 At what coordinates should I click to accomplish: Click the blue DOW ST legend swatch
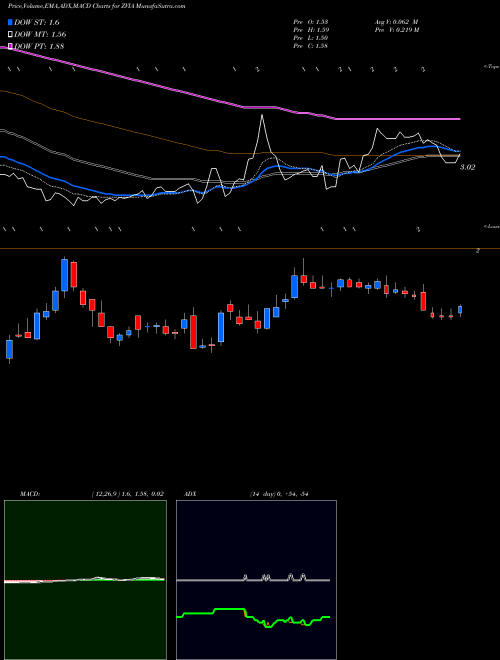pyautogui.click(x=10, y=22)
